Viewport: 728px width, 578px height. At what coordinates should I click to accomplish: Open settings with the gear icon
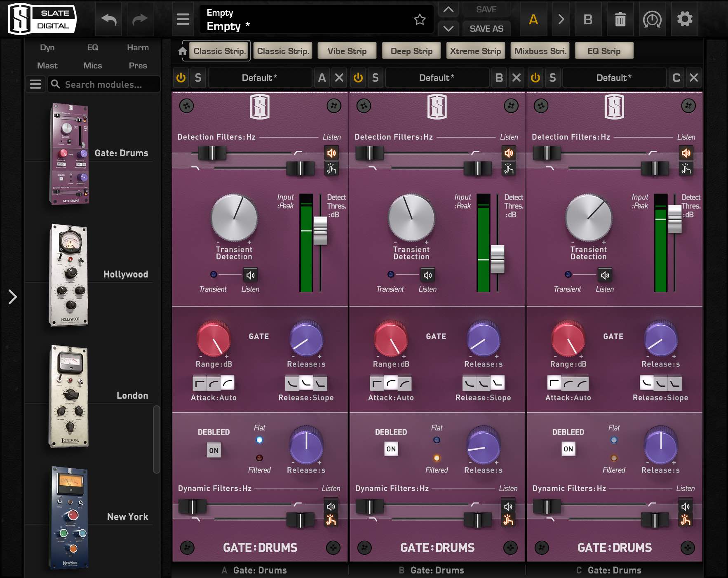pos(684,19)
